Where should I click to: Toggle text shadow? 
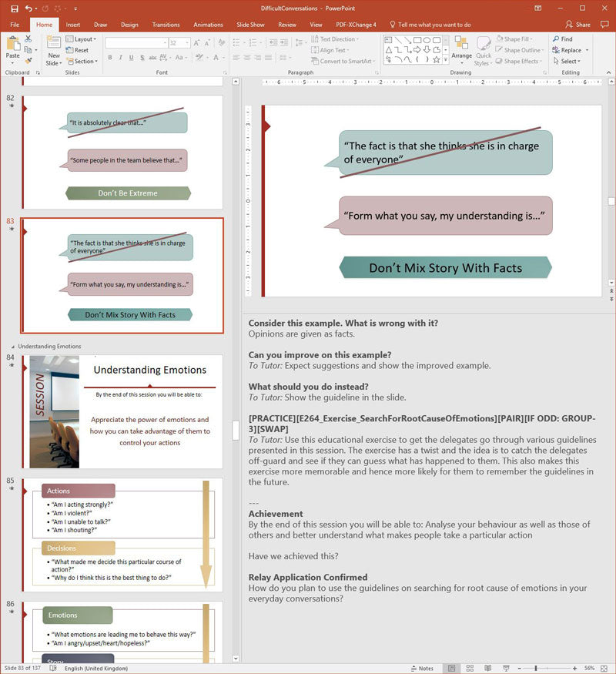(142, 58)
